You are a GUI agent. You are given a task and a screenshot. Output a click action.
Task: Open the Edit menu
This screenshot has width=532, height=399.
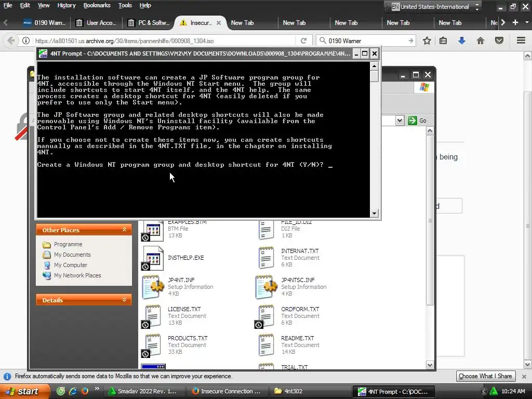(25, 5)
